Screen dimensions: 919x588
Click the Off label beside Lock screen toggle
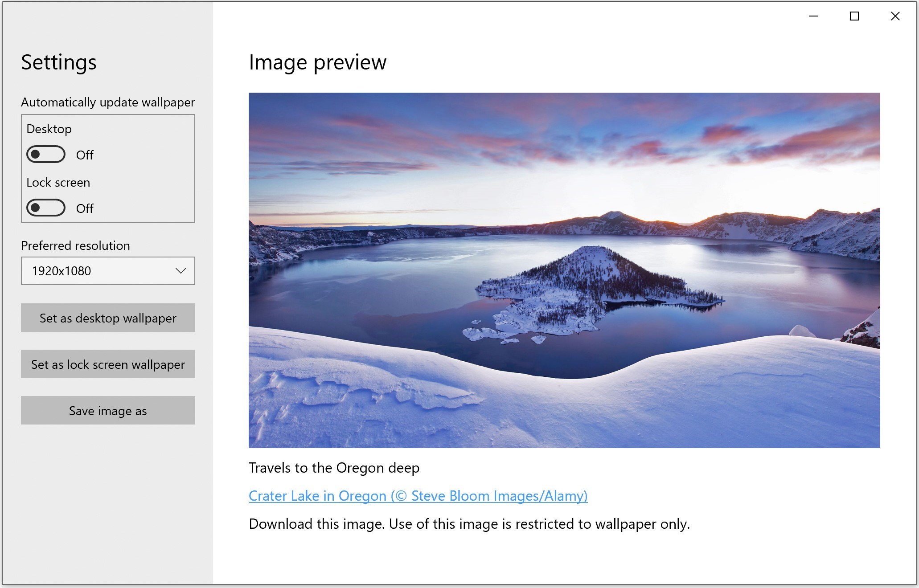85,208
